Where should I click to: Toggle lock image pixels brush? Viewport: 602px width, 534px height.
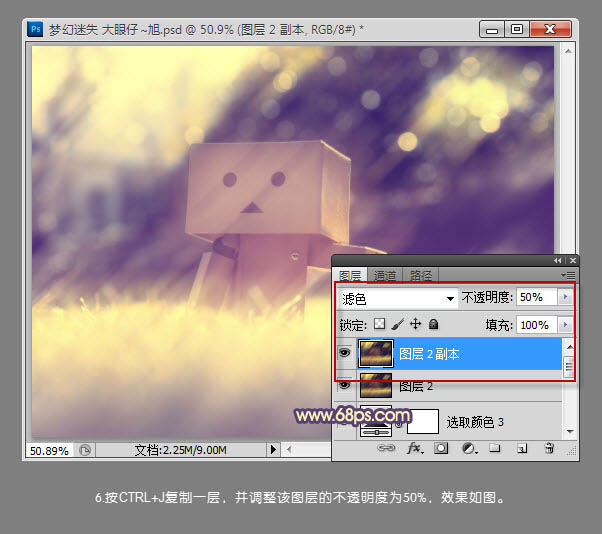tap(397, 325)
